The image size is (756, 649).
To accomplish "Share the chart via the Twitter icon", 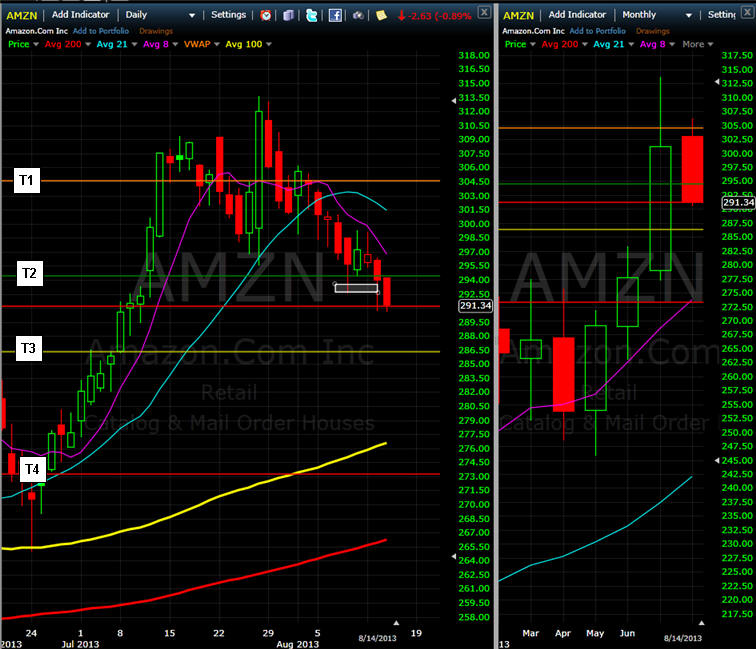I will (x=311, y=15).
